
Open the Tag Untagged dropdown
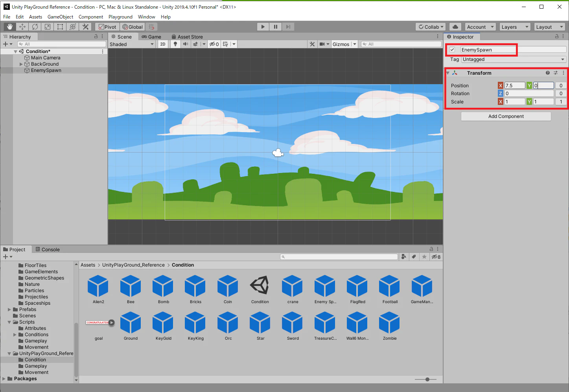pos(514,59)
